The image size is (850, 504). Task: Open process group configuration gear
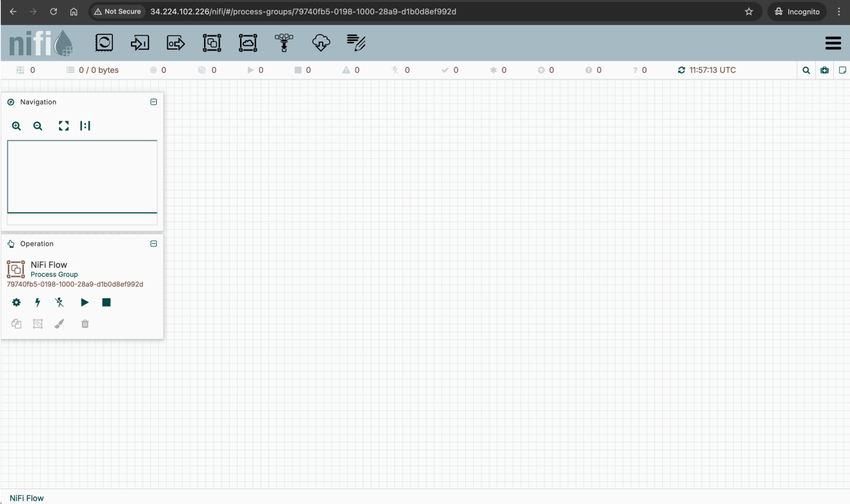(x=15, y=302)
